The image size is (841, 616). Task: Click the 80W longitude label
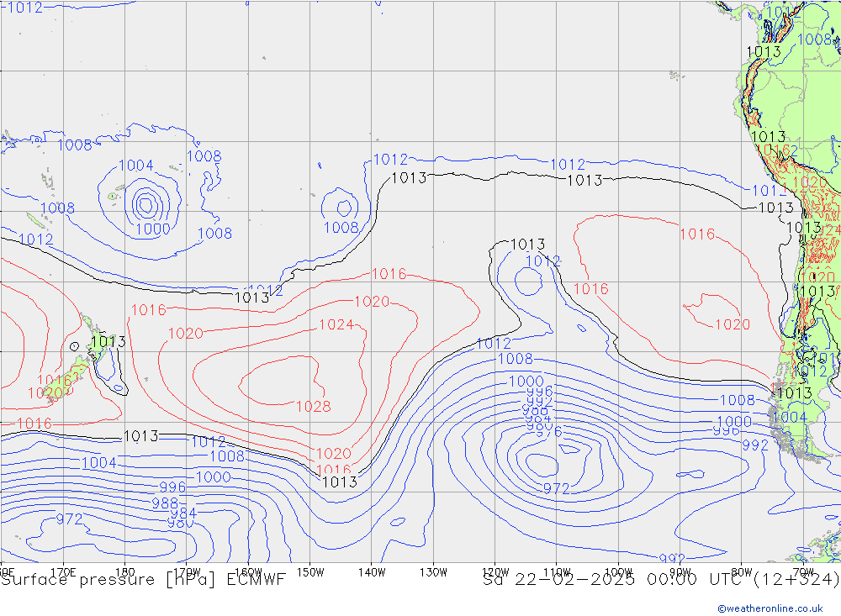point(742,571)
